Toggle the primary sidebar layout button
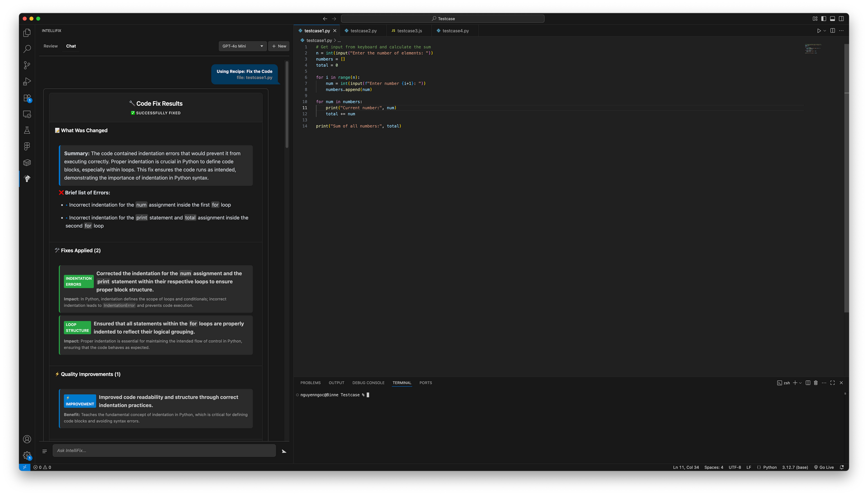Viewport: 868px width, 496px height. click(x=824, y=19)
